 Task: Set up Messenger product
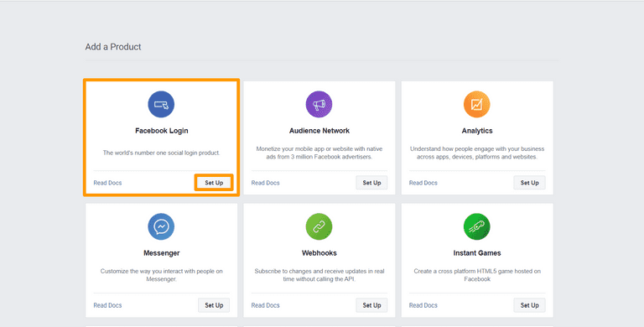[214, 305]
